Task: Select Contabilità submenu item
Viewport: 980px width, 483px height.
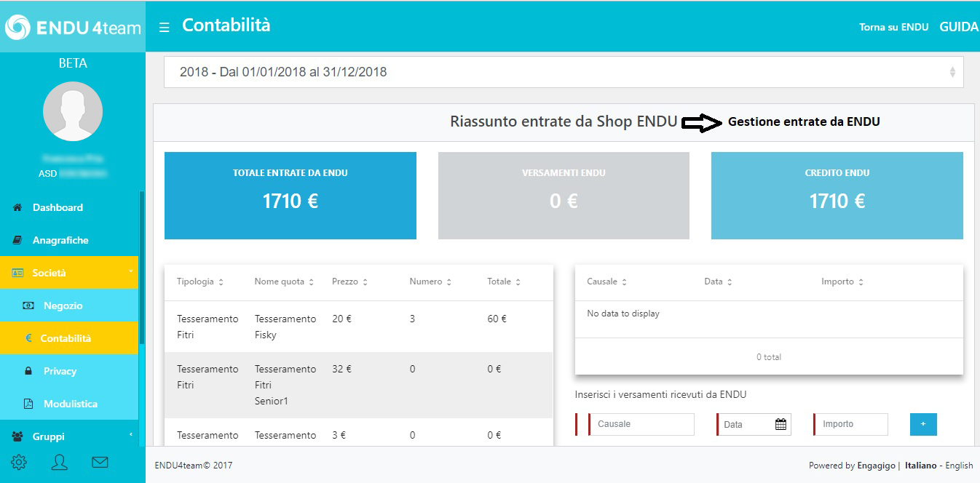Action: pos(69,338)
